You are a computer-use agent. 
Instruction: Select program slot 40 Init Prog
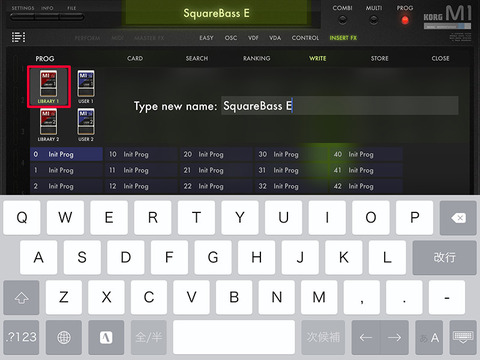pyautogui.click(x=366, y=154)
